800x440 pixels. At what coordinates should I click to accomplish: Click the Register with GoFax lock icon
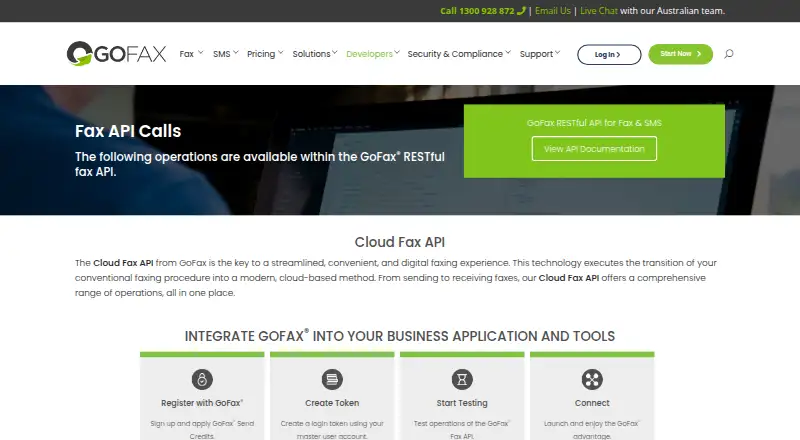tap(202, 379)
